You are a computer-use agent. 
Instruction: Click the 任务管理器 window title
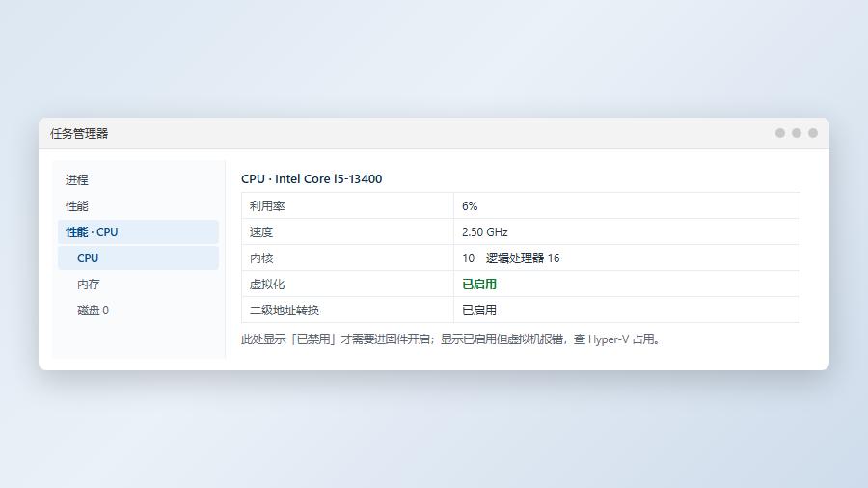pos(79,133)
